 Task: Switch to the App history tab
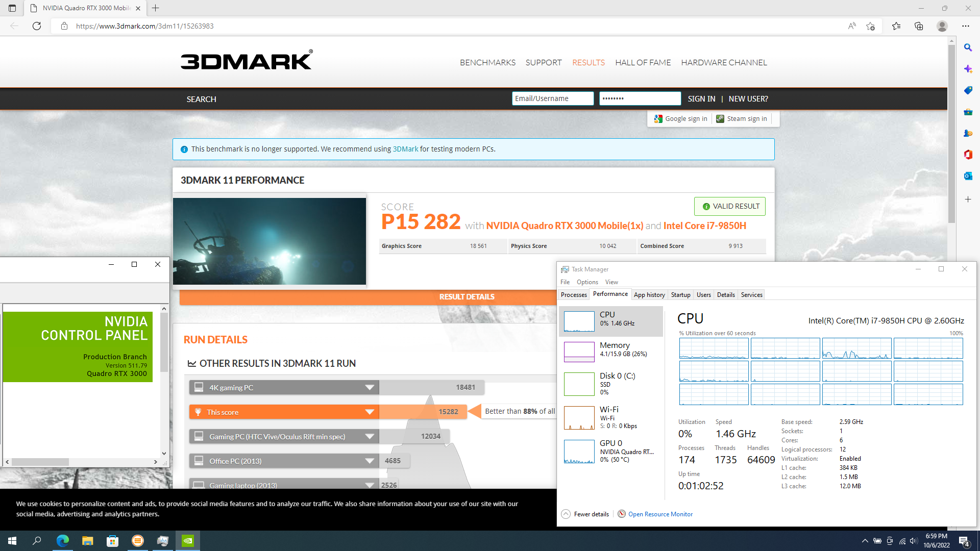(649, 295)
